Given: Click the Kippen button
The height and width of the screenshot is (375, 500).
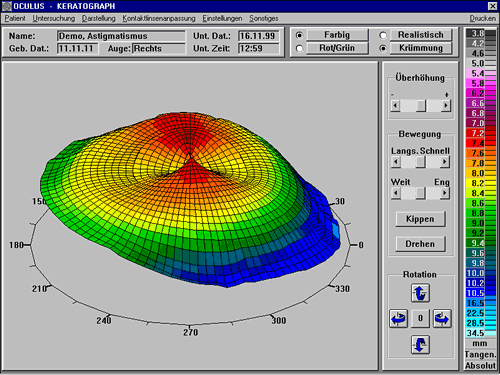Looking at the screenshot, I should point(420,219).
